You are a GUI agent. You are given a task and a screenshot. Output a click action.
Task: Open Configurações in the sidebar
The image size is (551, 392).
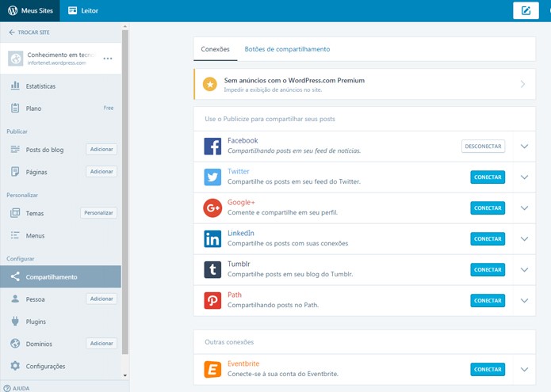61,366
